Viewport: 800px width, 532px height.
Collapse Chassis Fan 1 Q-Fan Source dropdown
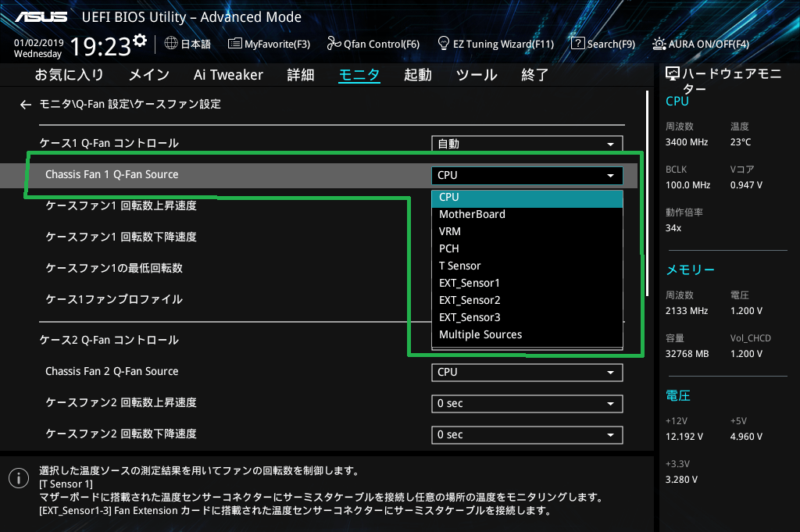[x=527, y=175]
